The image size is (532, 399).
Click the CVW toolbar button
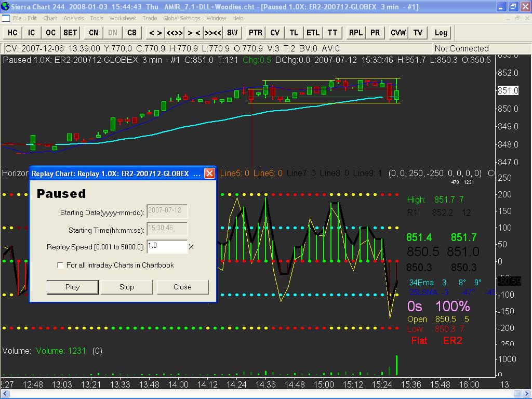coord(398,33)
